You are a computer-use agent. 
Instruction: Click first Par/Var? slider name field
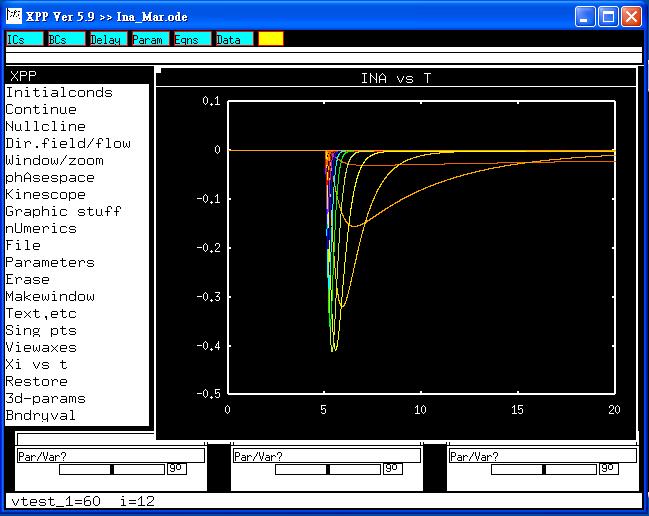click(x=111, y=456)
